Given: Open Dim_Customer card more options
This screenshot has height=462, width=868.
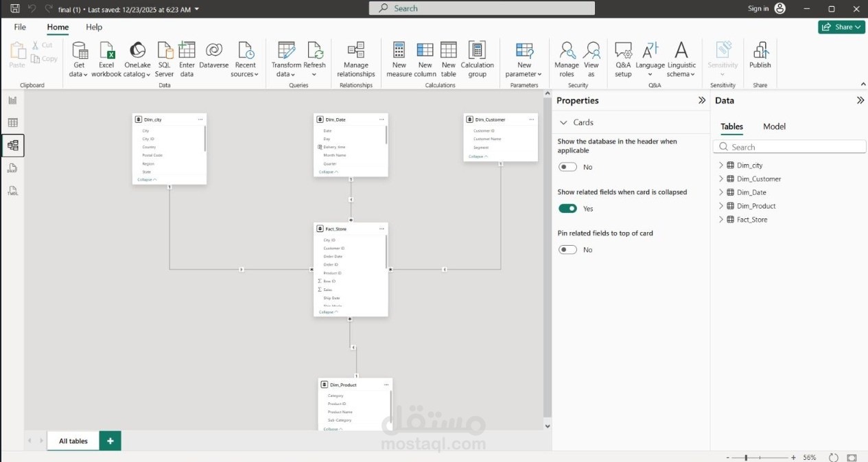Looking at the screenshot, I should [531, 119].
